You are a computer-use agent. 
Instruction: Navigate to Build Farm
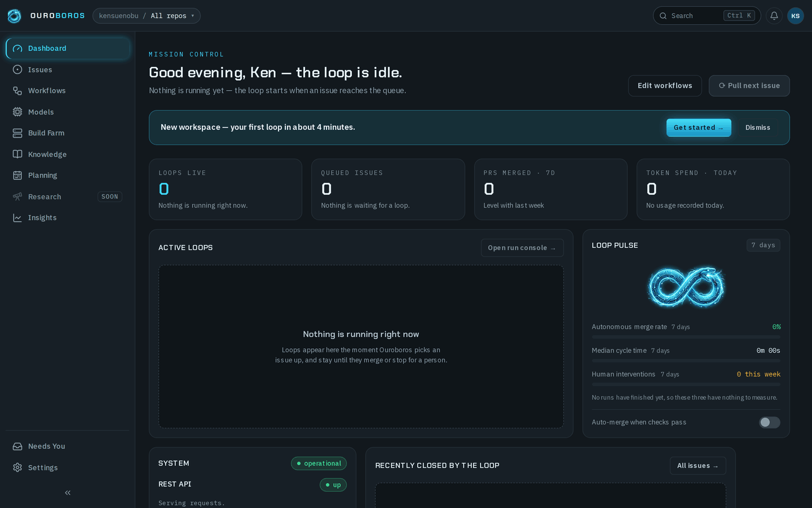tap(68, 133)
